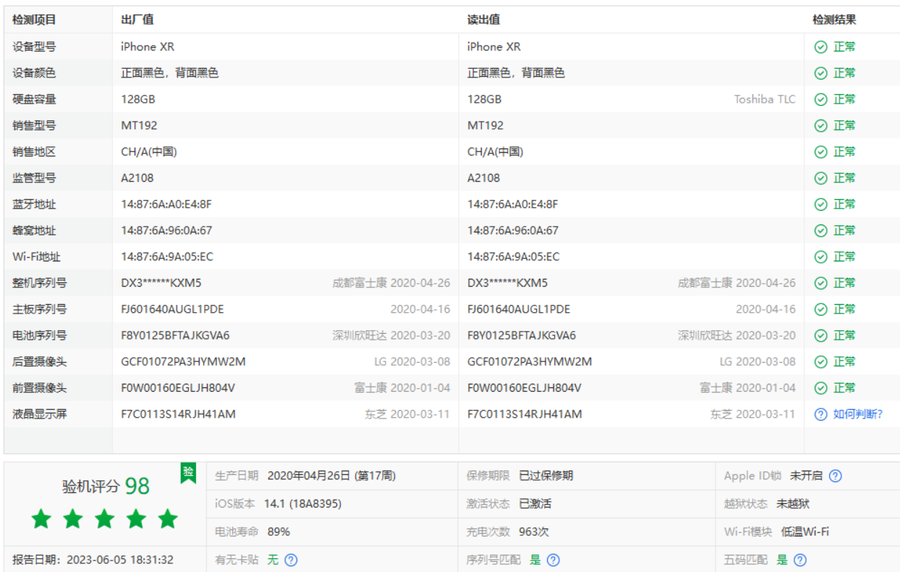Click the 生产日期 2020年04月26日 value
900x572 pixels.
331,476
